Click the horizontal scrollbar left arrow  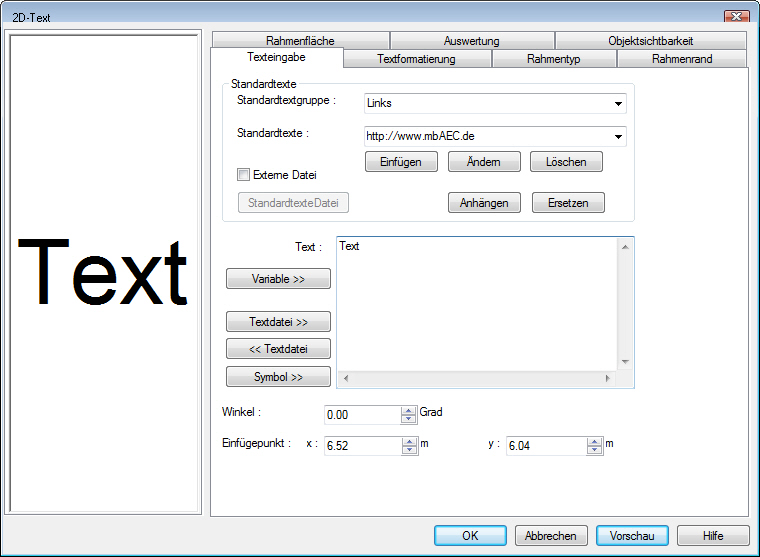pos(346,379)
